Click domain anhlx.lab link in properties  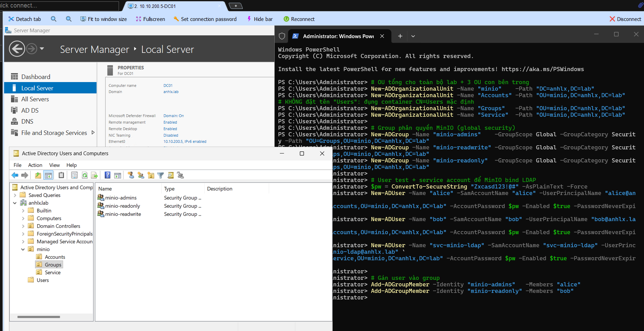point(171,92)
